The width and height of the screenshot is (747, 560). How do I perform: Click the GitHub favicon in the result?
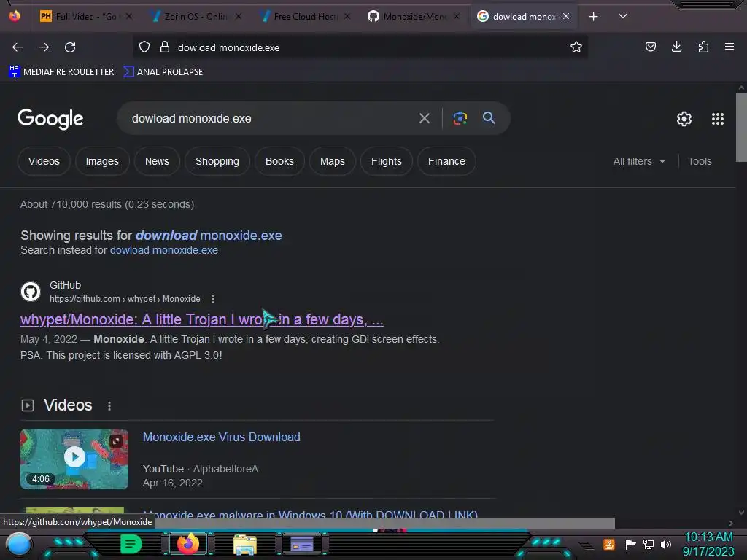(31, 292)
